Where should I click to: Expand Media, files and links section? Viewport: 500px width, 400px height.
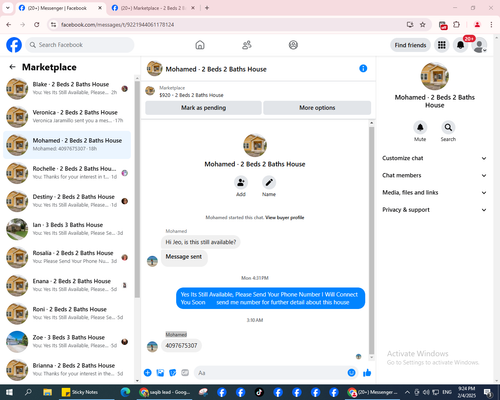pyautogui.click(x=434, y=193)
